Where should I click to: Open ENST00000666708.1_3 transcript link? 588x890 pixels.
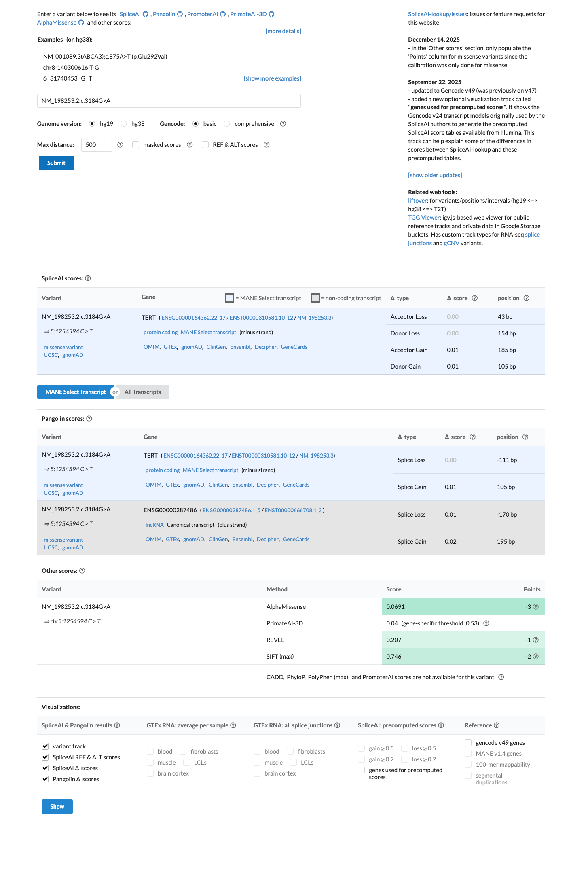pos(293,511)
